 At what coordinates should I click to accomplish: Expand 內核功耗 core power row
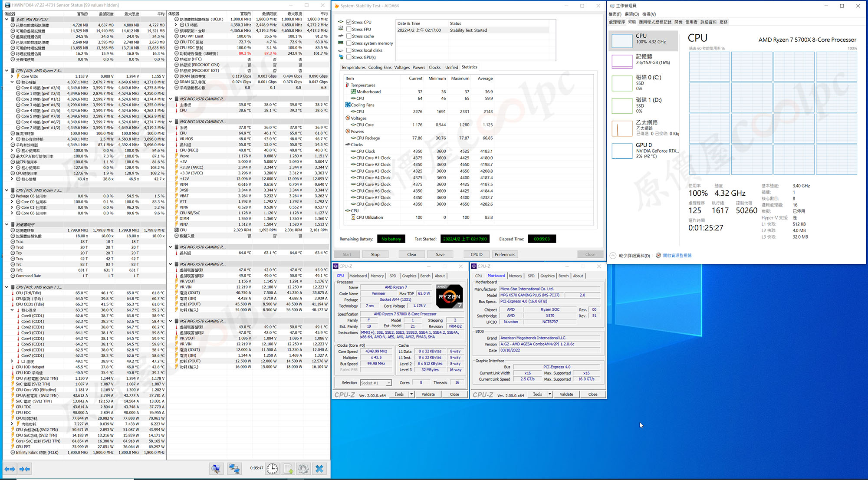(x=12, y=424)
